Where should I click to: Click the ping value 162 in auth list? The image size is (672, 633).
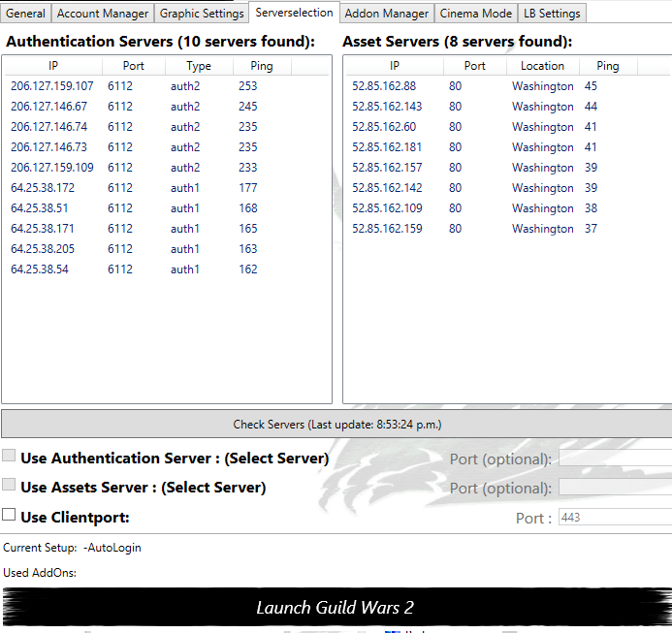[x=247, y=269]
